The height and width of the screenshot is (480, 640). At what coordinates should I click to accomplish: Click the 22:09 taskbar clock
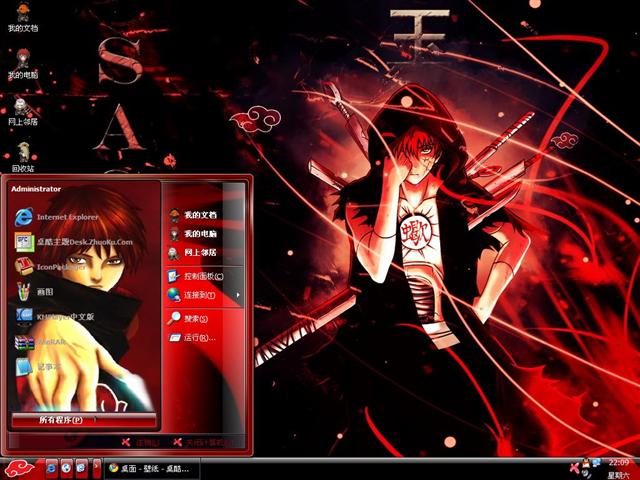click(x=619, y=462)
